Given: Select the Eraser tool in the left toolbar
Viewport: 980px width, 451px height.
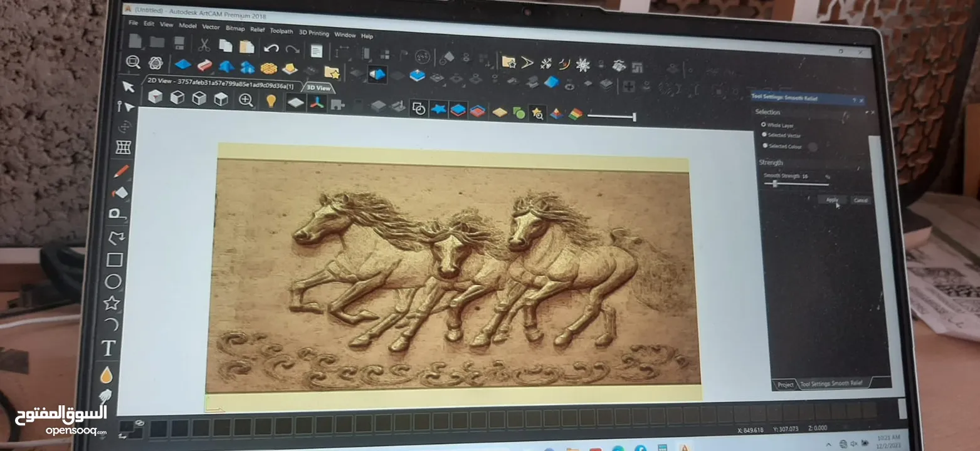Looking at the screenshot, I should click(119, 192).
